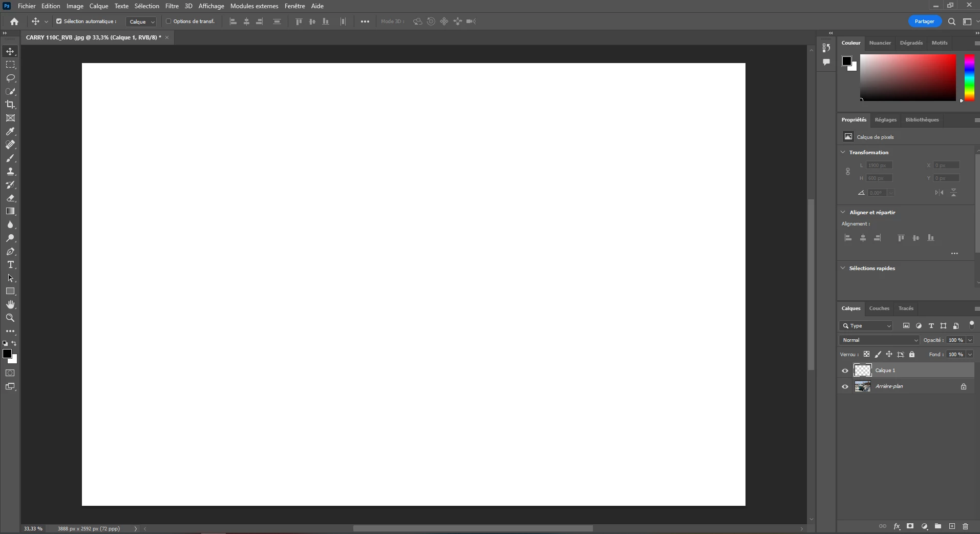Select the Zoom tool
This screenshot has height=534, width=980.
(x=10, y=318)
